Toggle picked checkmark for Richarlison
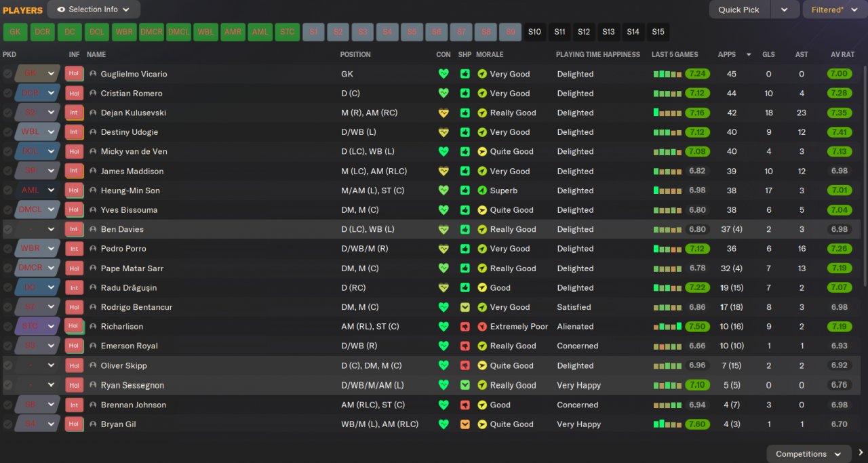The width and height of the screenshot is (868, 463). click(7, 326)
